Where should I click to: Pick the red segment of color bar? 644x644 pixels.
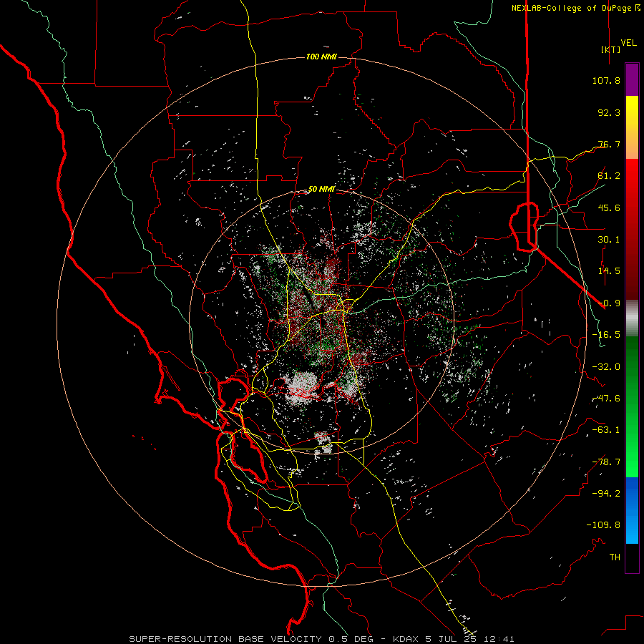(x=632, y=229)
